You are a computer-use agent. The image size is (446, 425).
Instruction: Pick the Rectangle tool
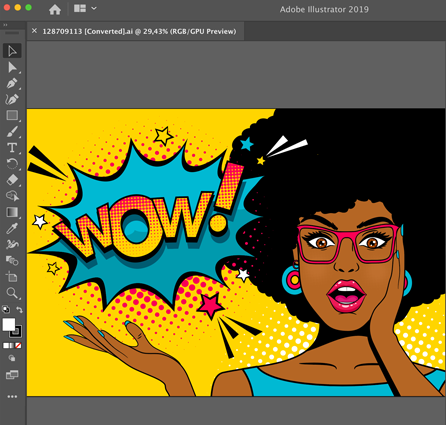coord(12,115)
